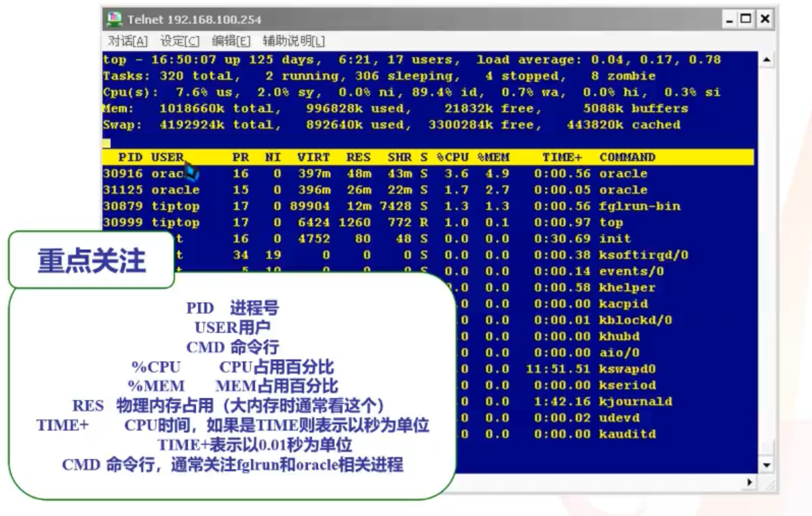Click the aio/0 command entry
Viewport: 812px width, 516px height.
pos(619,353)
